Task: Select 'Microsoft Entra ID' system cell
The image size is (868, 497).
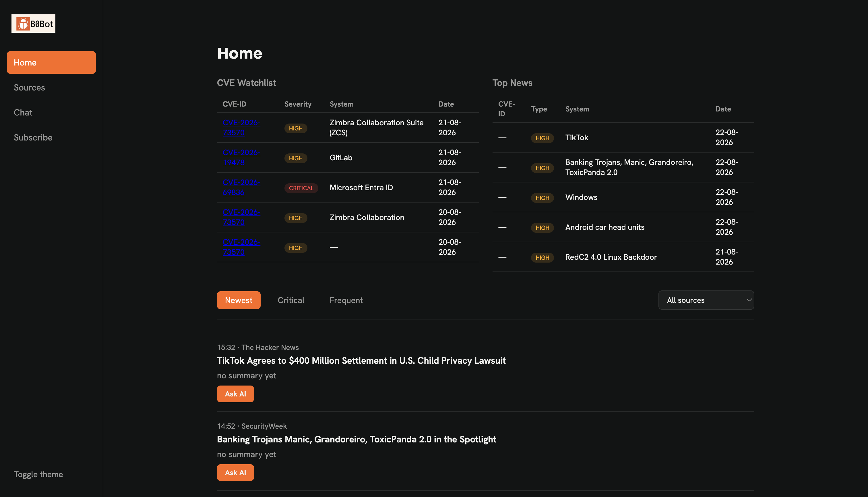Action: click(x=361, y=187)
